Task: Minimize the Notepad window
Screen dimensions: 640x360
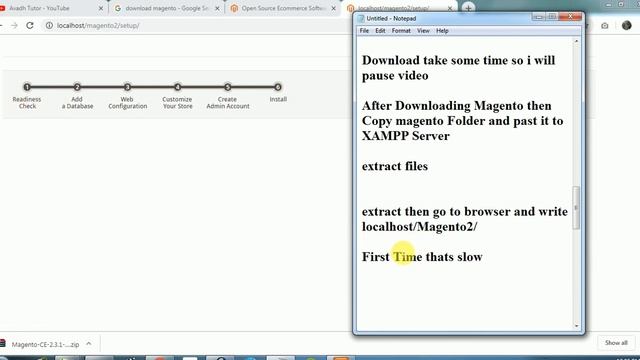Action: click(539, 16)
